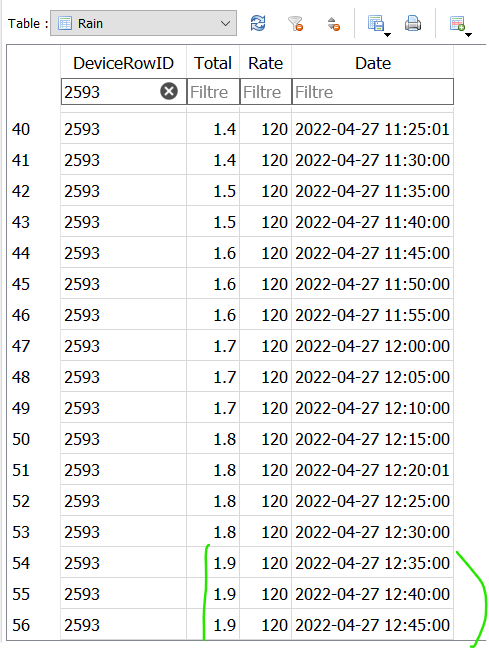Open the save table dropdown arrow
Image resolution: width=489 pixels, height=649 pixels.
pyautogui.click(x=388, y=35)
